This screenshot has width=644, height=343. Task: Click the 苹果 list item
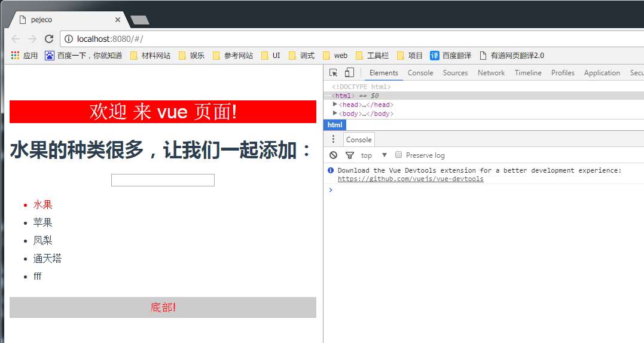(x=42, y=223)
